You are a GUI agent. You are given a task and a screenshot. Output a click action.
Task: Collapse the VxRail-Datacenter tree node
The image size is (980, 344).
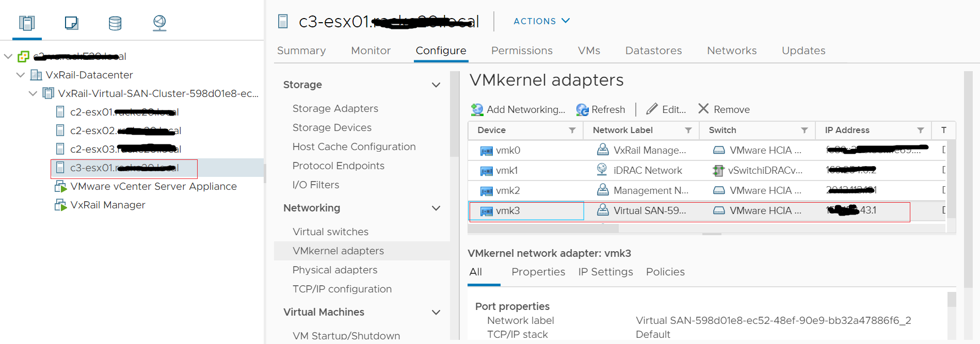[x=21, y=75]
